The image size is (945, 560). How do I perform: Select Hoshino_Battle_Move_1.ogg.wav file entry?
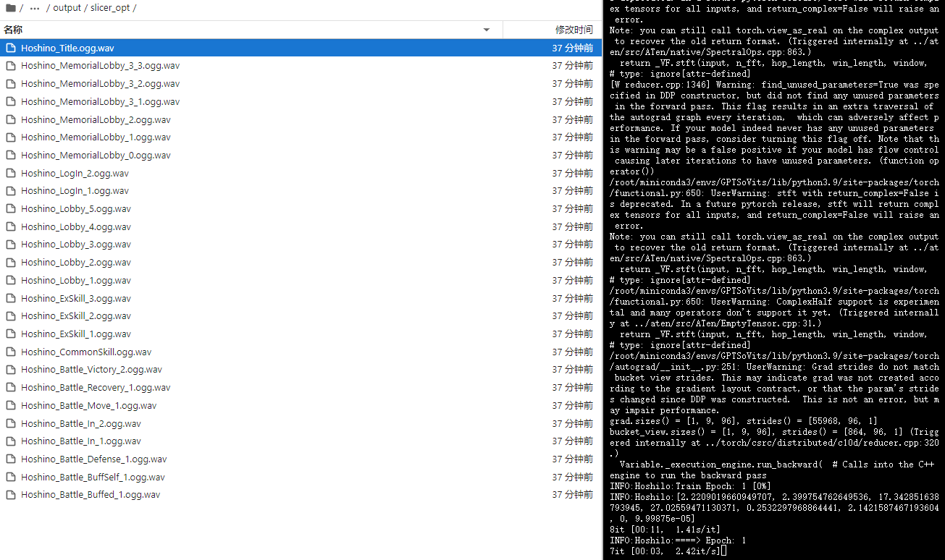click(88, 406)
